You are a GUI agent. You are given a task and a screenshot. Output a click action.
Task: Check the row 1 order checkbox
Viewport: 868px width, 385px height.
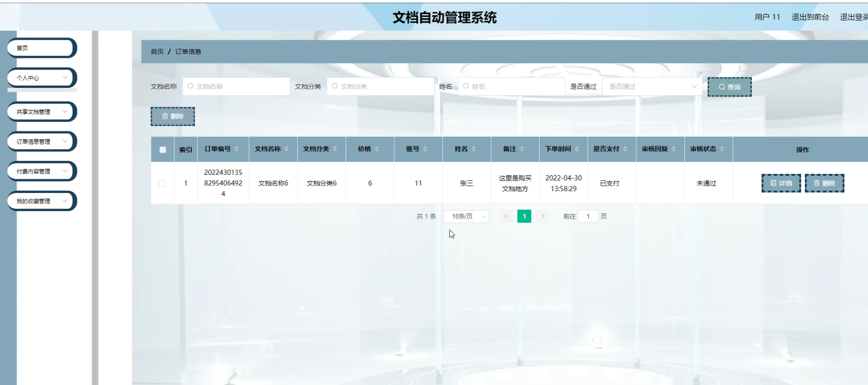click(x=162, y=183)
